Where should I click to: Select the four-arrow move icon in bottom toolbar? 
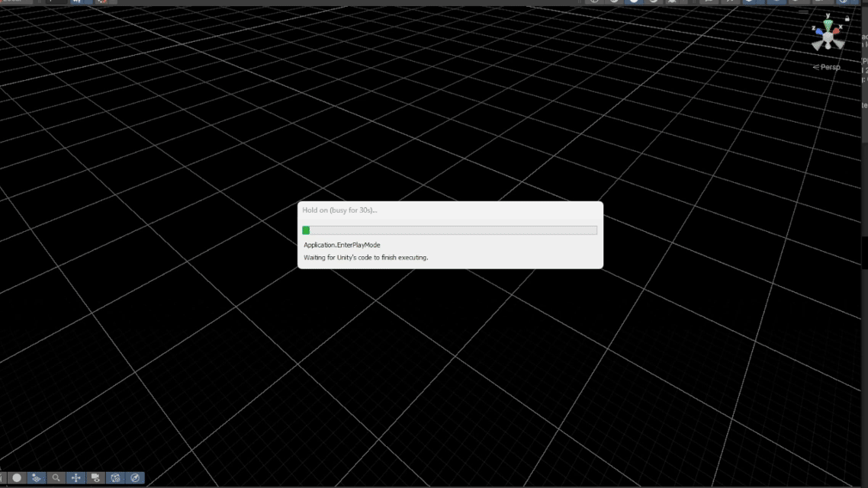tap(76, 477)
